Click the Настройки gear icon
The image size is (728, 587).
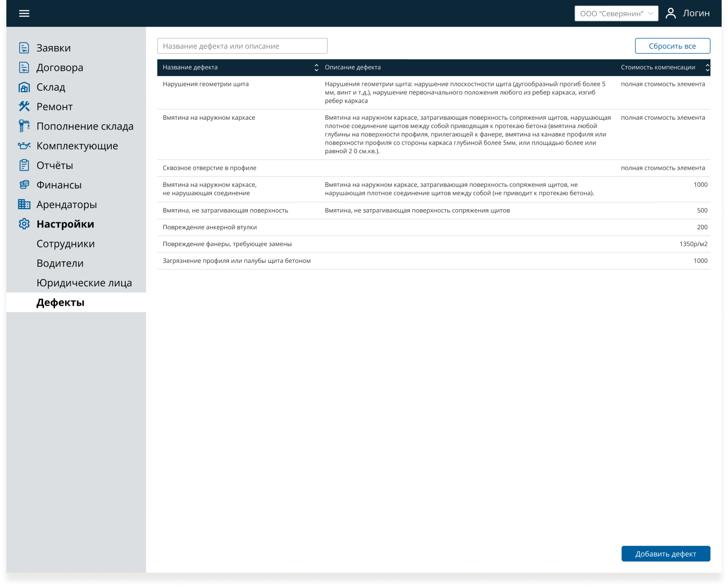click(x=24, y=224)
